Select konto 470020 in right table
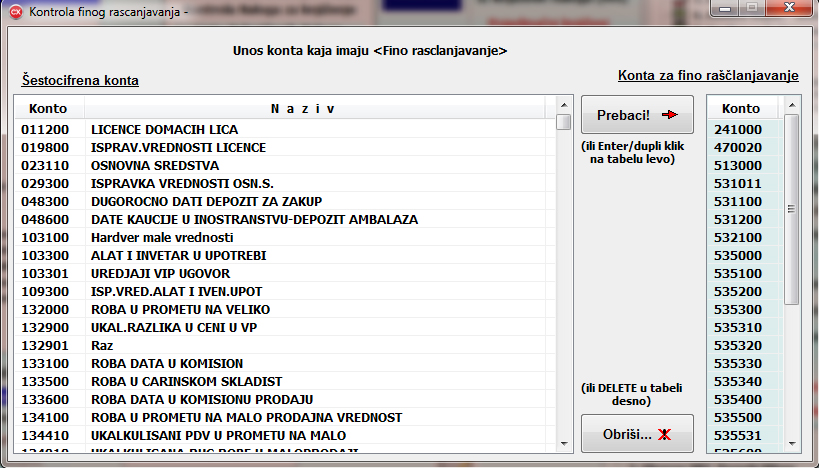 745,147
